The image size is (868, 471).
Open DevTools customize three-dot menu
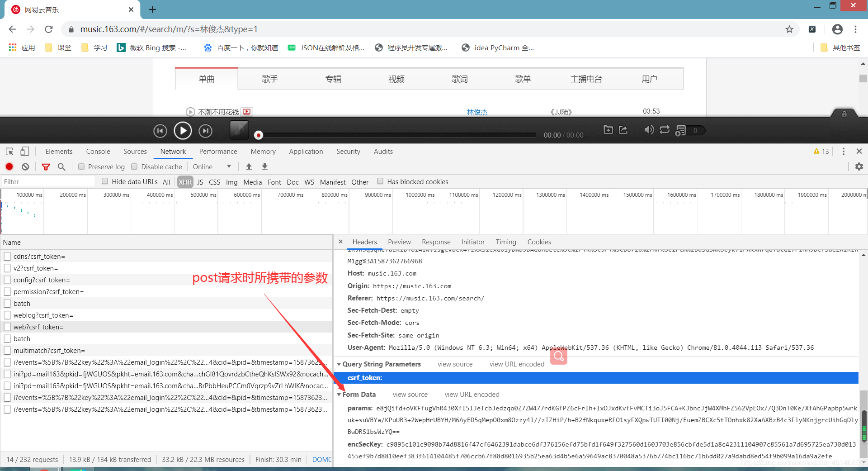(843, 152)
